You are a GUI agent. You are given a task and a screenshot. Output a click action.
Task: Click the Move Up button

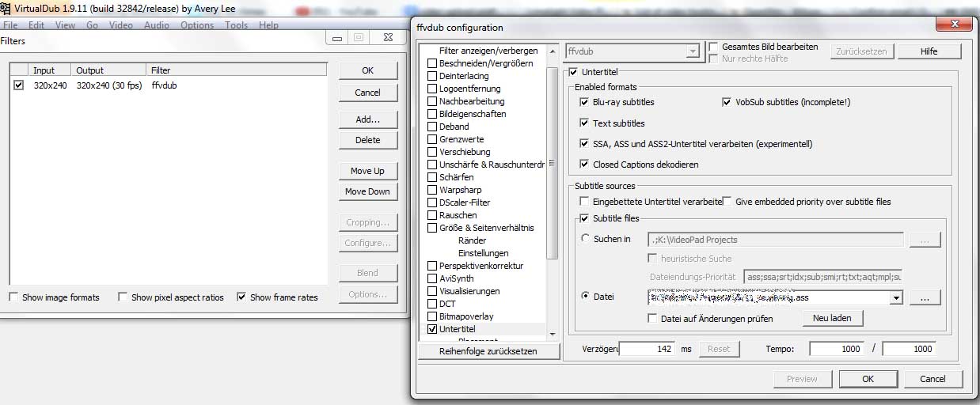click(x=368, y=171)
